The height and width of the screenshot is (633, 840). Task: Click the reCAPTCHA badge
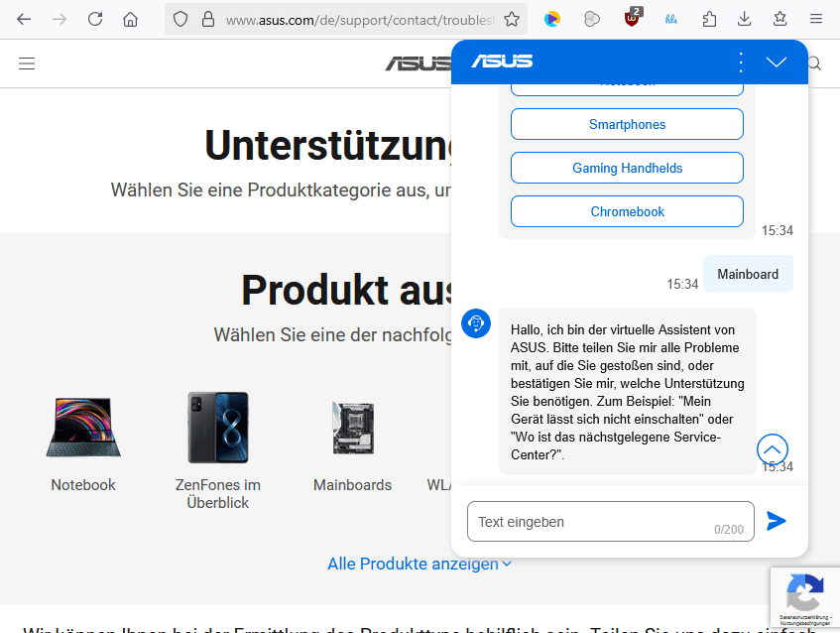click(x=805, y=597)
